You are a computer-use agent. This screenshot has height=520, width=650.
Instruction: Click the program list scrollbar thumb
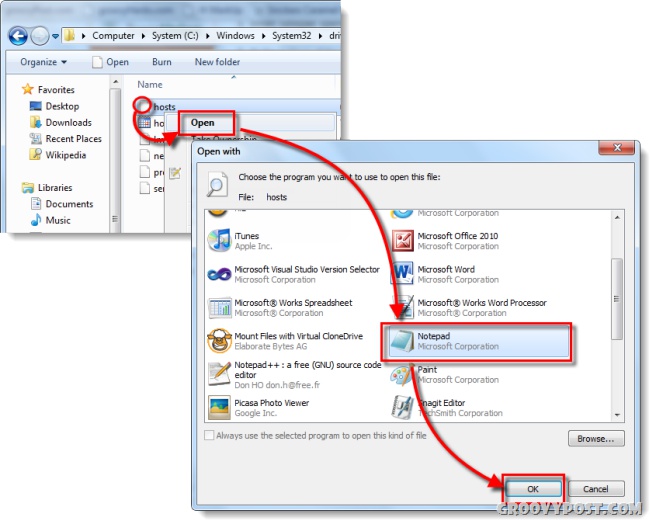tap(617, 299)
